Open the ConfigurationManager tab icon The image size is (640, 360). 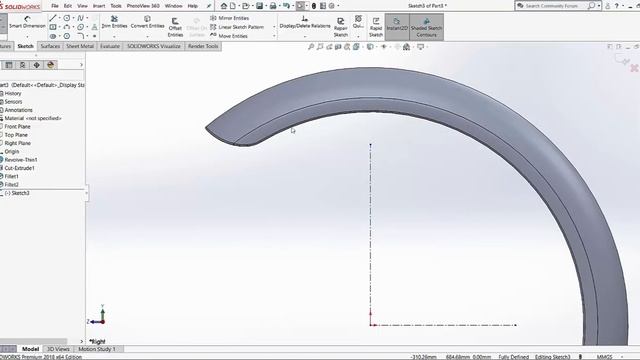(22, 65)
